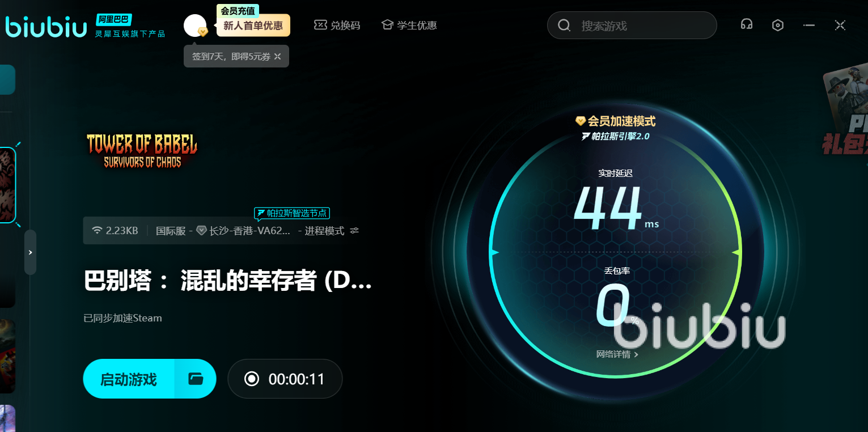Open the game folder icon button

[196, 379]
